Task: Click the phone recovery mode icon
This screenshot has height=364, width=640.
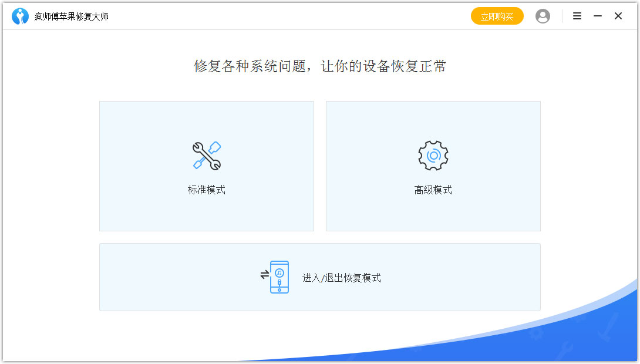Action: (281, 276)
